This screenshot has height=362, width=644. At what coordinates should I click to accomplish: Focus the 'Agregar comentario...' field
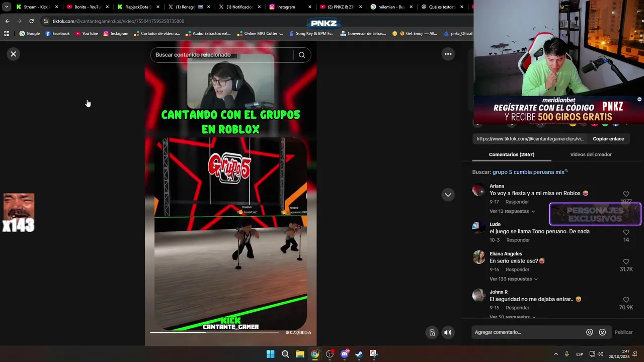click(527, 332)
